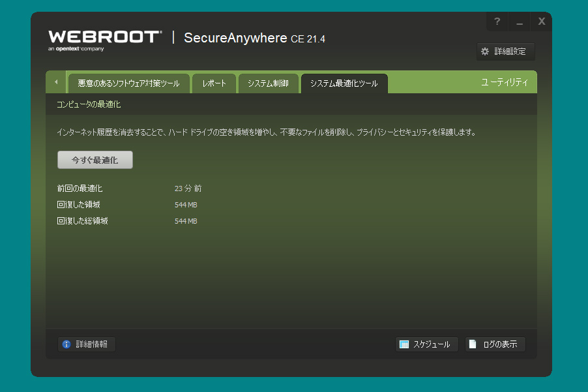The image size is (588, 392).
Task: Click the コンピュータの最適化 heading
Action: 89,104
